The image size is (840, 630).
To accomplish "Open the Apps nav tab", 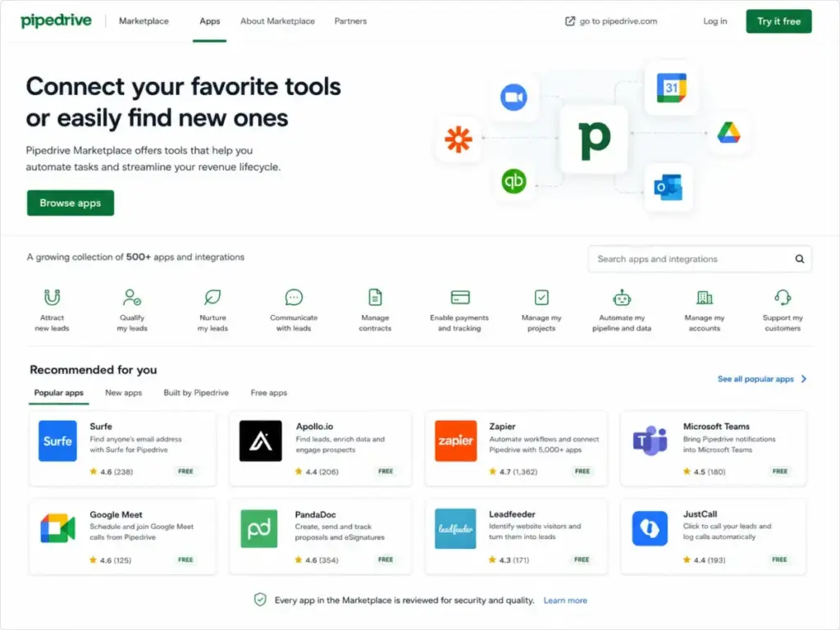I will click(x=209, y=21).
